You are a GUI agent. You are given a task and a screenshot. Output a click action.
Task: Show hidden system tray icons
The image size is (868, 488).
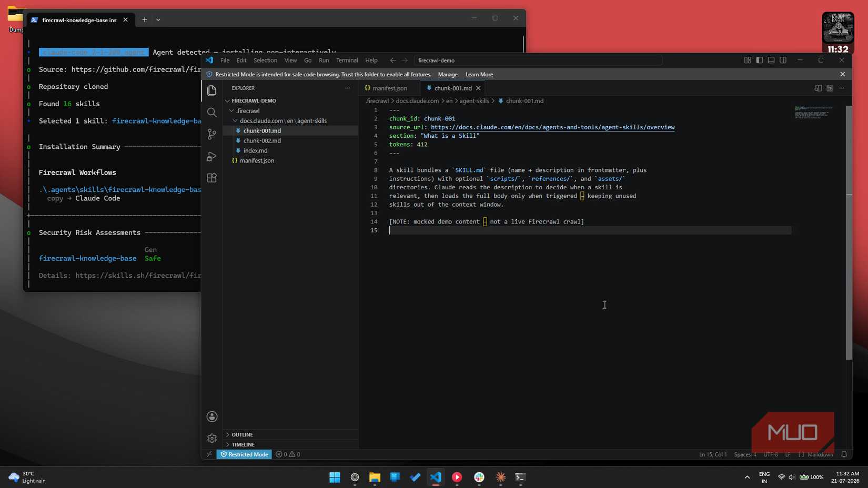click(x=747, y=477)
